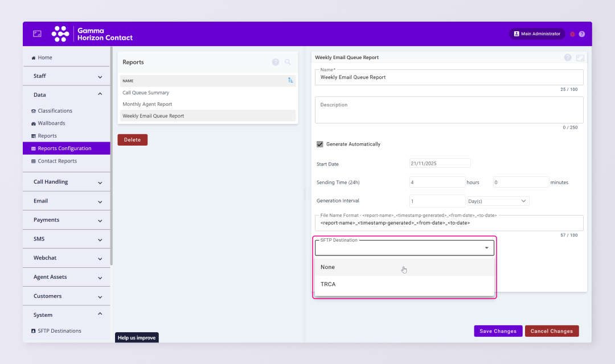
Task: Click the red status icon beside Main Administrator
Action: 572,34
